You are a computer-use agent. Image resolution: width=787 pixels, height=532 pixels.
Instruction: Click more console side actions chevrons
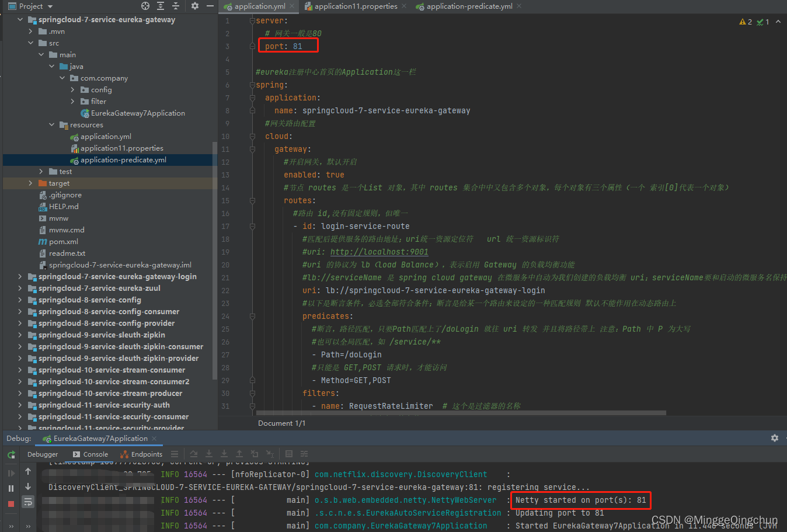pyautogui.click(x=28, y=526)
